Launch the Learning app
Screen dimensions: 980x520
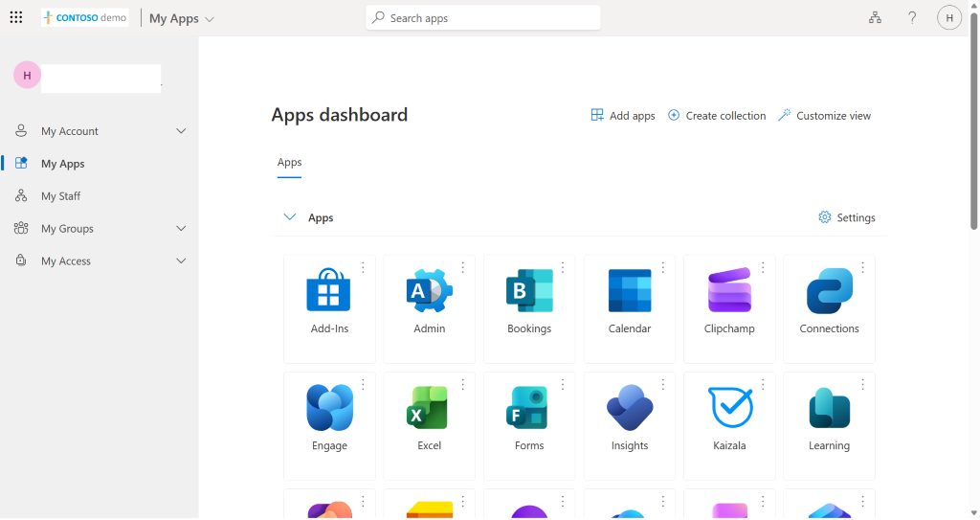830,425
